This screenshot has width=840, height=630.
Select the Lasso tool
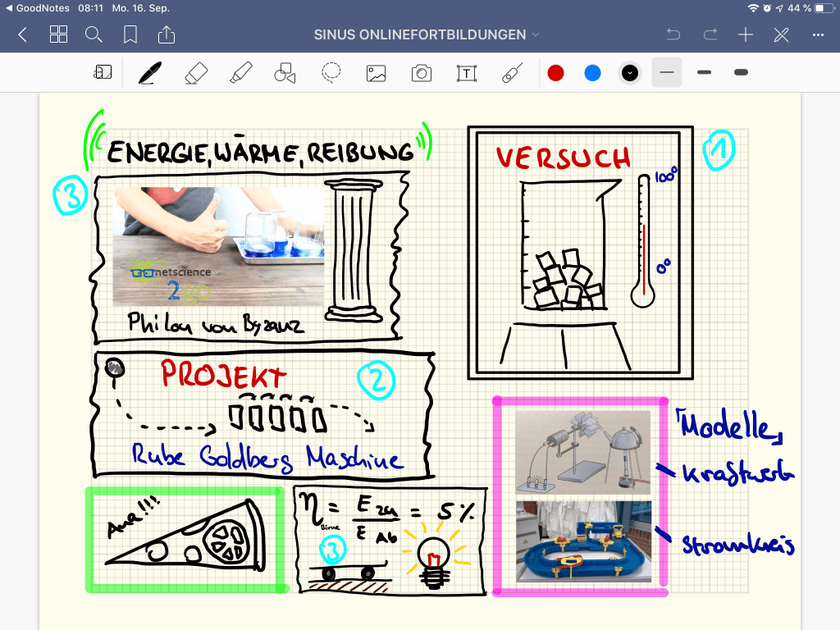coord(331,73)
